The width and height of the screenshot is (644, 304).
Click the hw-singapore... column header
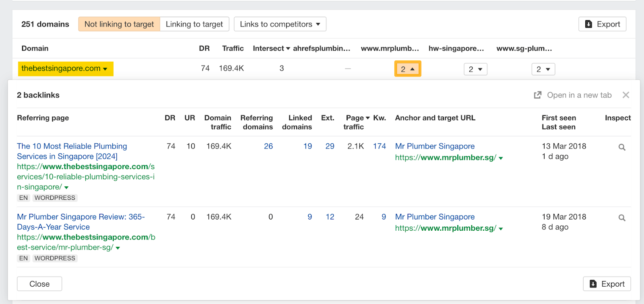456,48
